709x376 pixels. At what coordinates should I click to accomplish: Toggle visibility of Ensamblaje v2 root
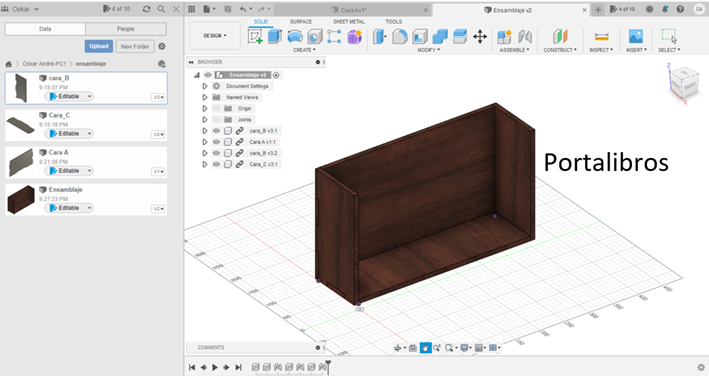(208, 75)
